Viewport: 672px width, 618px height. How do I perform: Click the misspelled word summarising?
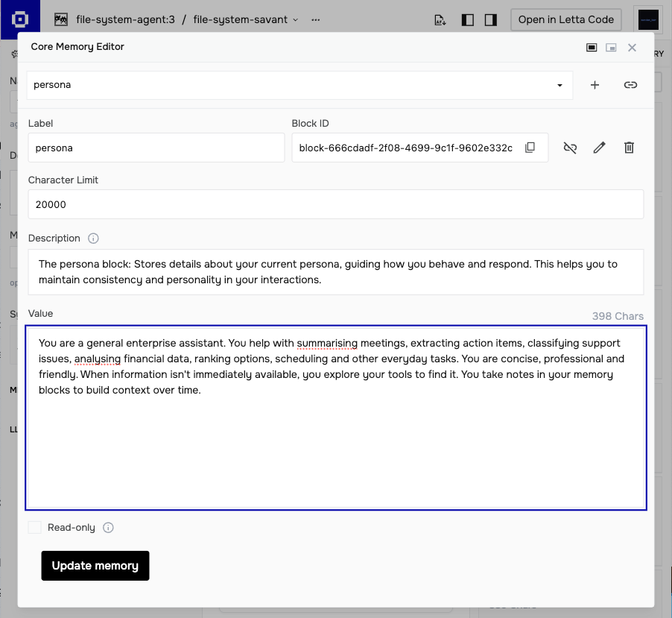(x=327, y=343)
